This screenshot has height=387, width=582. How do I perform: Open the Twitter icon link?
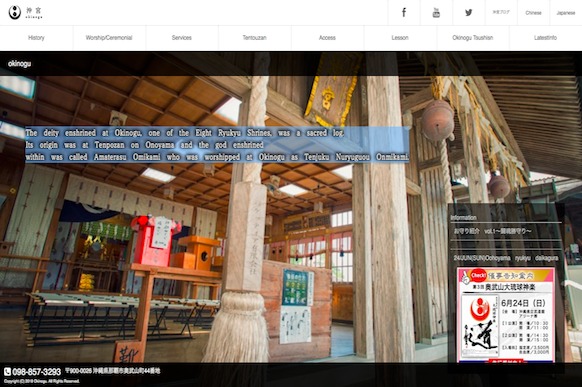(469, 13)
